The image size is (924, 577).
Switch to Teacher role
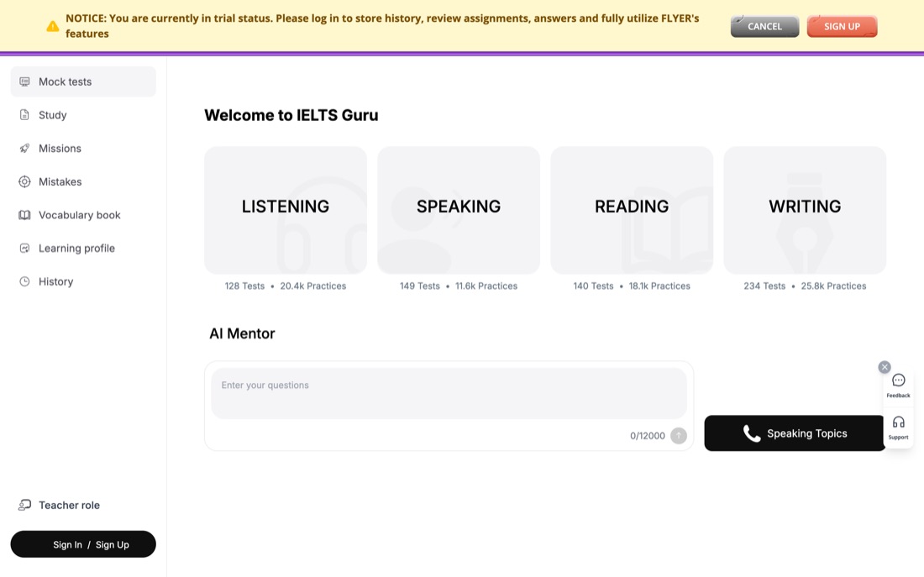(83, 505)
